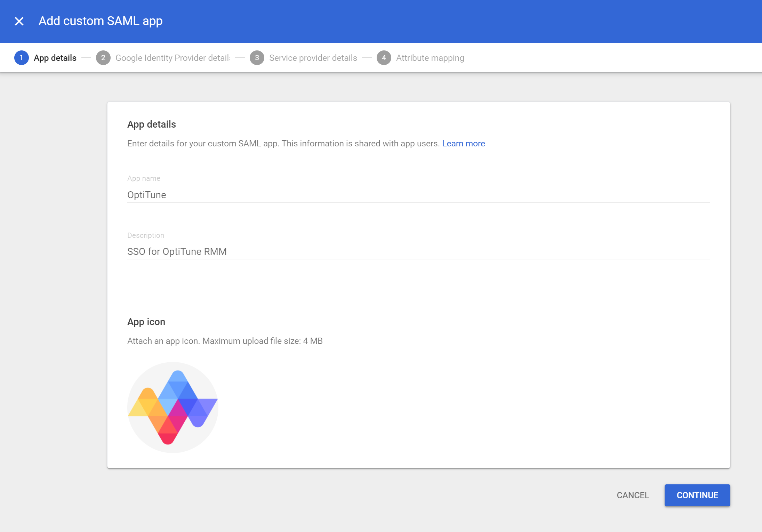Click 'Maximum upload file size: 4 MB' text

point(263,341)
